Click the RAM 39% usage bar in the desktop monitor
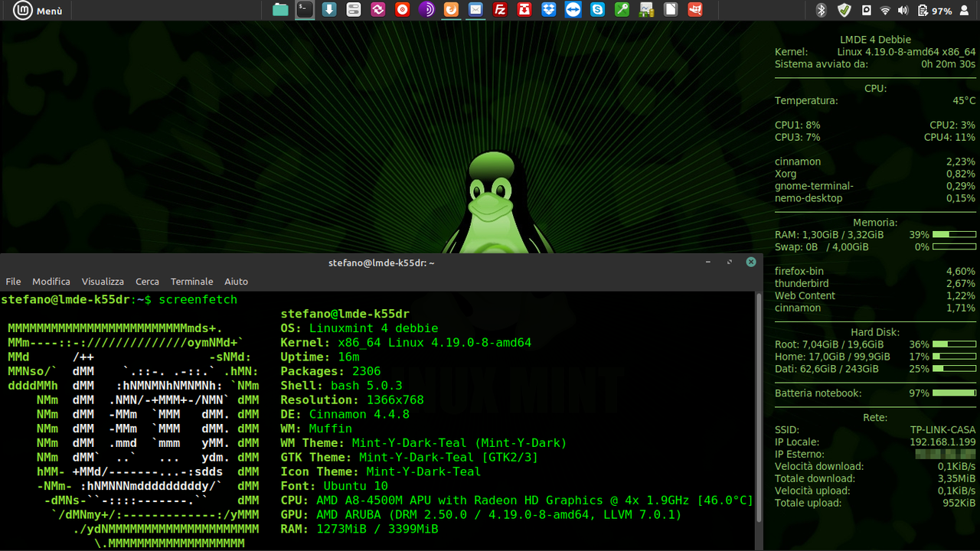This screenshot has width=980, height=551. pos(954,235)
